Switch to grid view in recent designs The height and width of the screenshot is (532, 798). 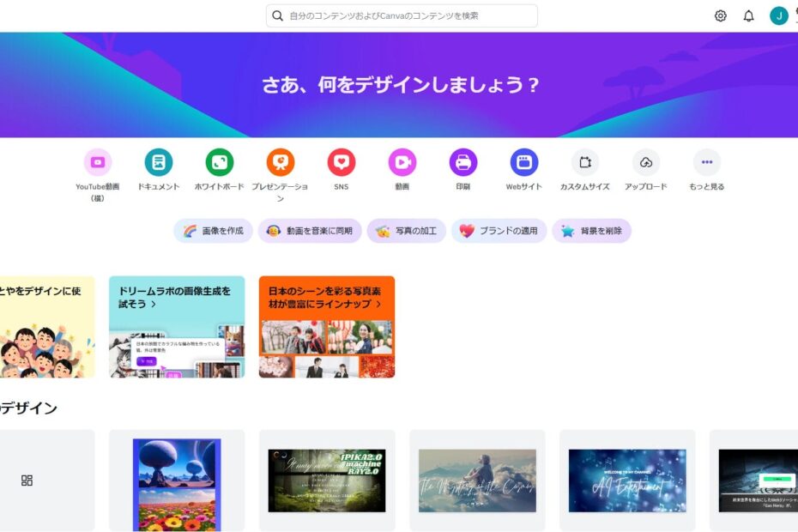tap(27, 481)
